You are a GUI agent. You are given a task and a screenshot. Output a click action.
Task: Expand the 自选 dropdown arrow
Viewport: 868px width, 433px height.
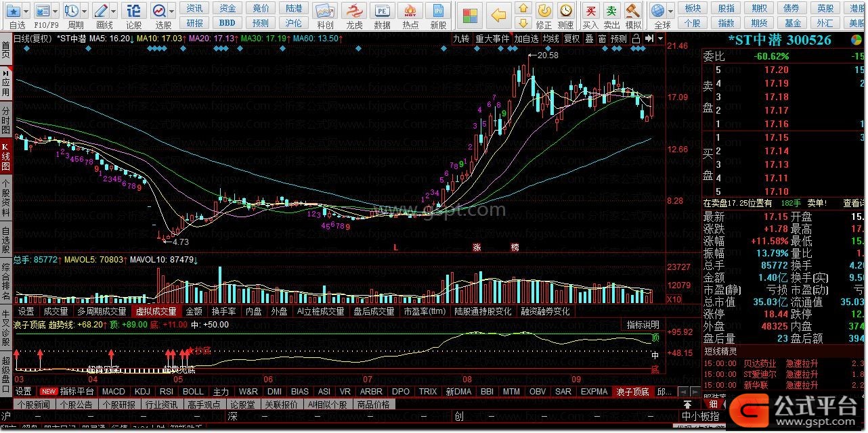click(x=25, y=12)
